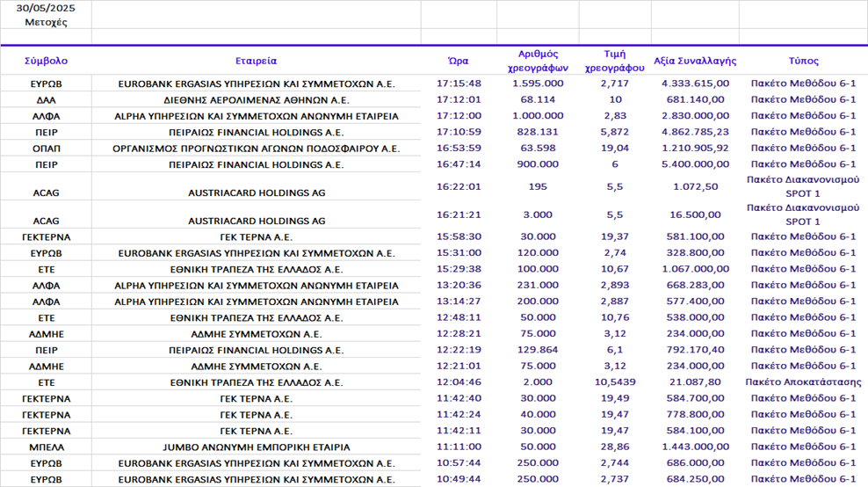The height and width of the screenshot is (487, 868).
Task: Select the price 5,872
Action: [614, 132]
